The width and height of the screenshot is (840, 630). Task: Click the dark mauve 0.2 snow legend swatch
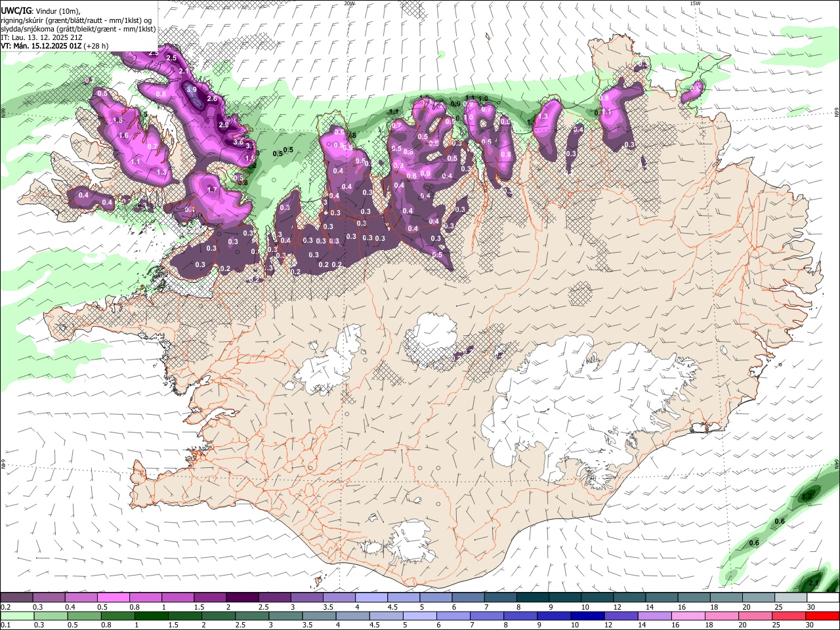pyautogui.click(x=16, y=597)
